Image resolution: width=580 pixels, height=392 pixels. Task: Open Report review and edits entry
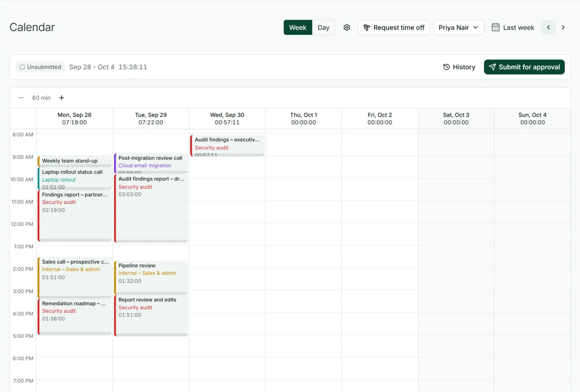[x=151, y=316]
